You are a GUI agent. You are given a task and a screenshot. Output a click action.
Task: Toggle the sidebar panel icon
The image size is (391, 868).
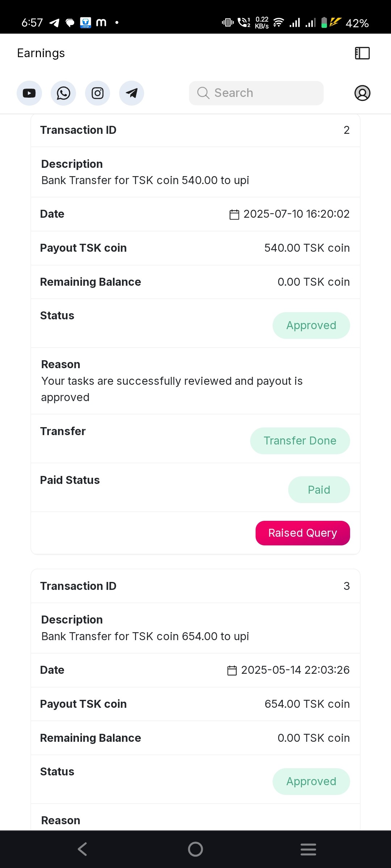click(362, 53)
